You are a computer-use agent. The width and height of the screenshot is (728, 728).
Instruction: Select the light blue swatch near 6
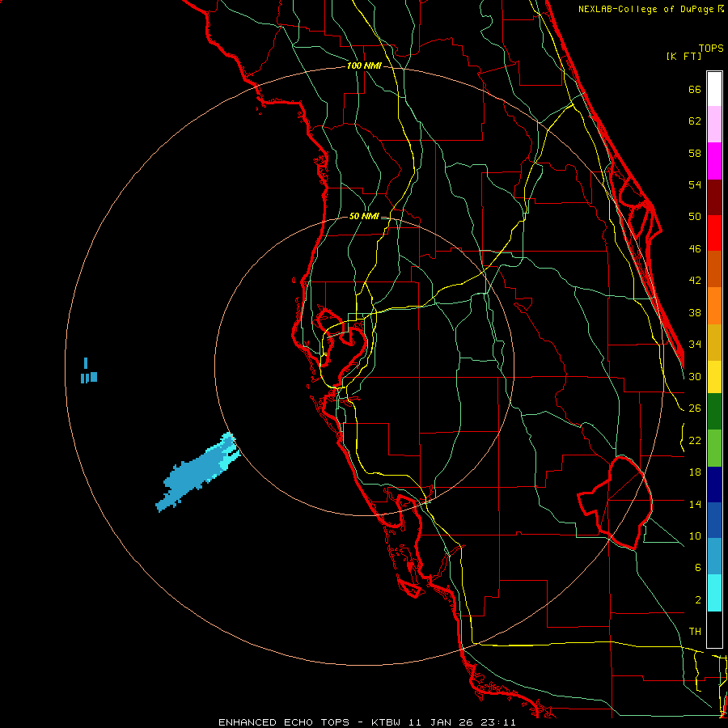tap(714, 557)
